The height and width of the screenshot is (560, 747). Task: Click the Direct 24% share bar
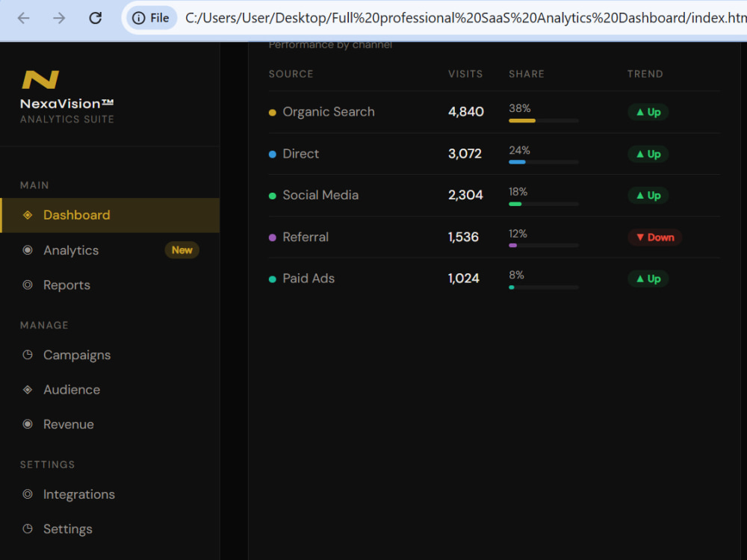pos(544,162)
